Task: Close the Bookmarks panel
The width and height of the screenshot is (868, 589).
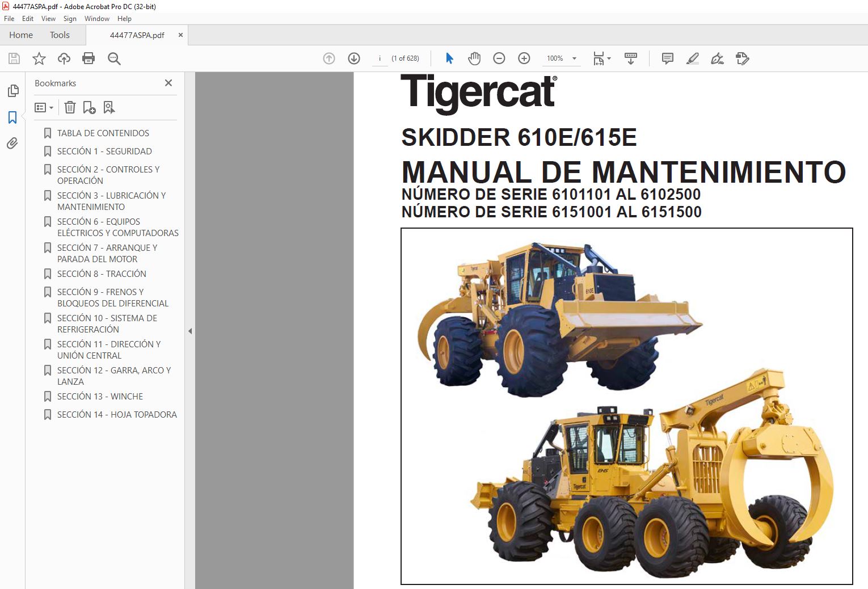Action: (168, 83)
